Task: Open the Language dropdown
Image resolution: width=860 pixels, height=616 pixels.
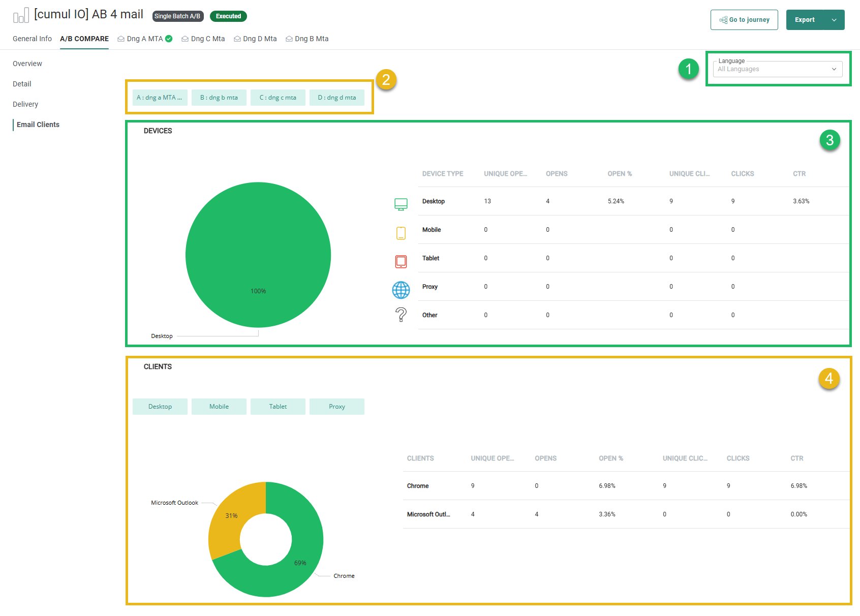Action: pos(777,69)
